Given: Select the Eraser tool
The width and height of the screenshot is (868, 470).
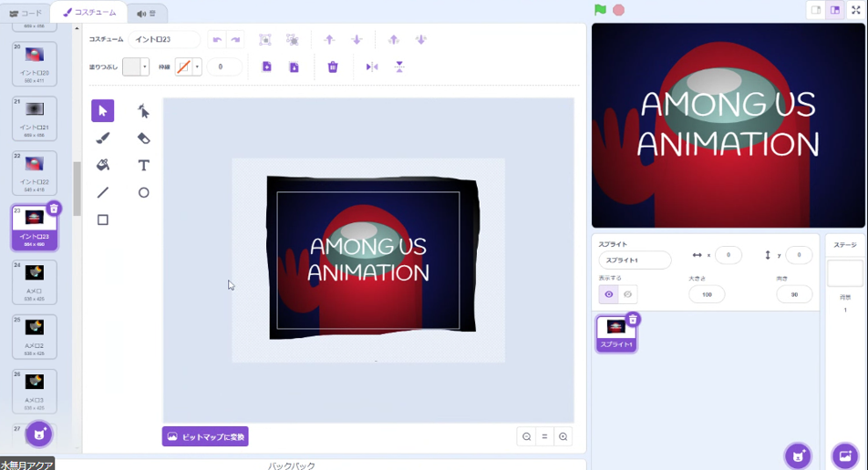Looking at the screenshot, I should click(x=143, y=138).
